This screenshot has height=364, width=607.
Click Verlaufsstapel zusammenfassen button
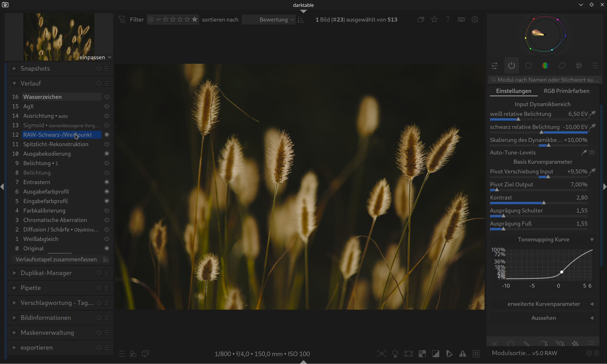pyautogui.click(x=56, y=259)
